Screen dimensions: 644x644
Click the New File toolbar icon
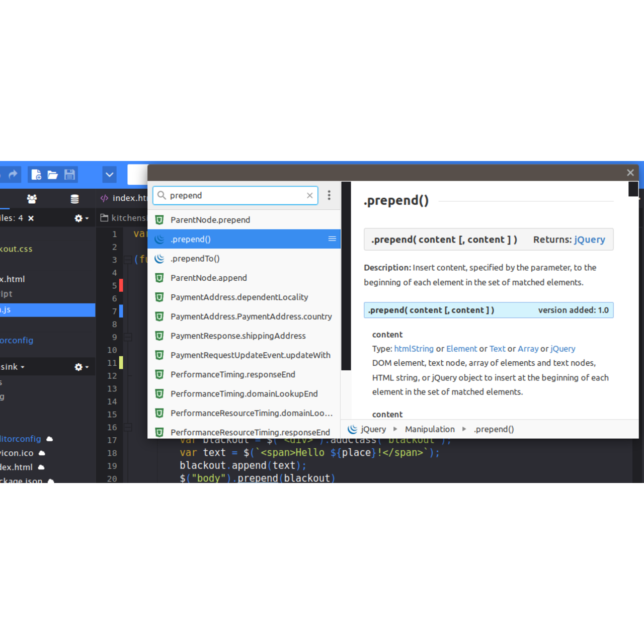[36, 175]
